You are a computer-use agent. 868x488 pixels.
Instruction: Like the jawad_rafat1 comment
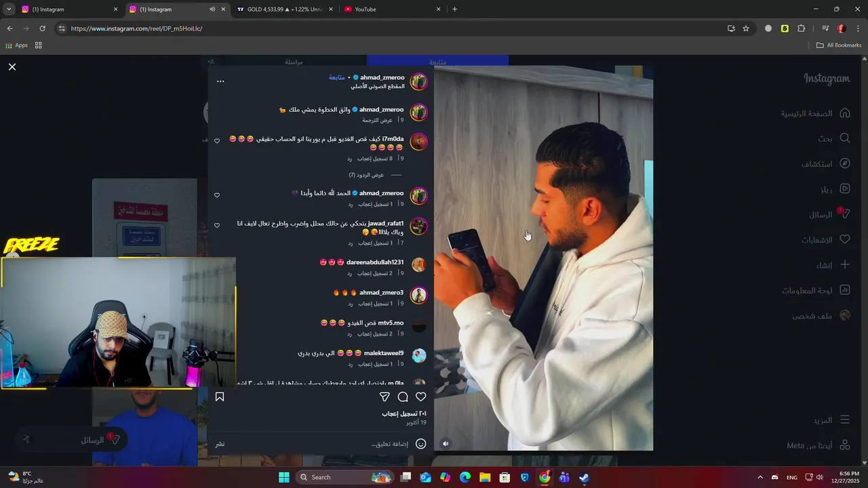217,225
